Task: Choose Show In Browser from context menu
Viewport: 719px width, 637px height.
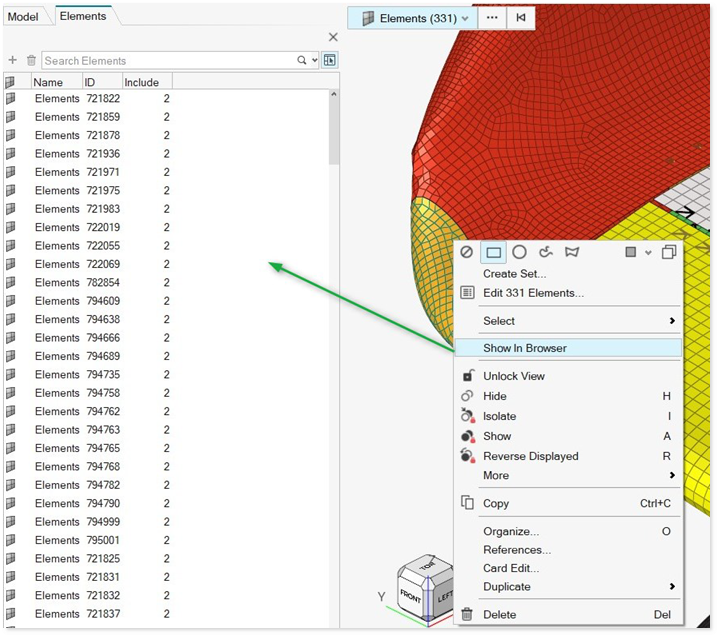Action: [524, 348]
